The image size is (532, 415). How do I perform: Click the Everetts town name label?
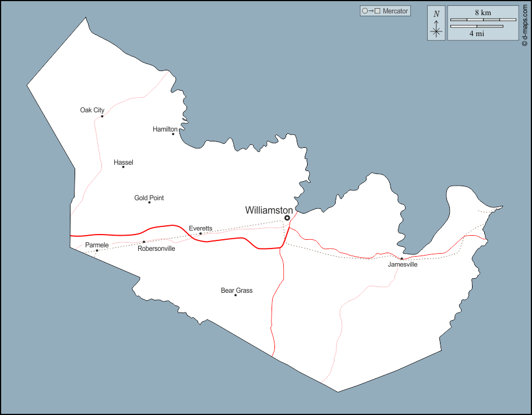200,228
